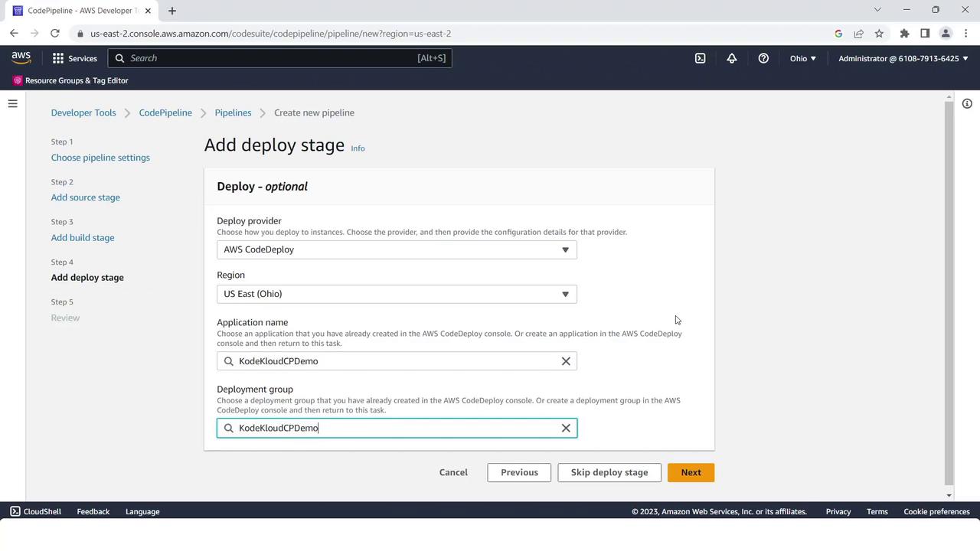
Task: Click the Previous button
Action: [519, 472]
